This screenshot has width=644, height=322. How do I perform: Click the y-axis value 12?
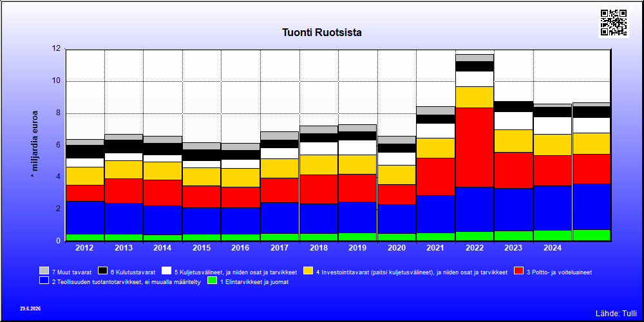pyautogui.click(x=56, y=48)
